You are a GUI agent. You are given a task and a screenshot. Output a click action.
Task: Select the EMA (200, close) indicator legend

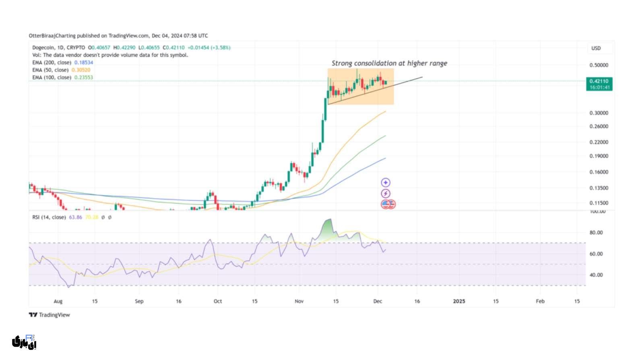point(52,63)
